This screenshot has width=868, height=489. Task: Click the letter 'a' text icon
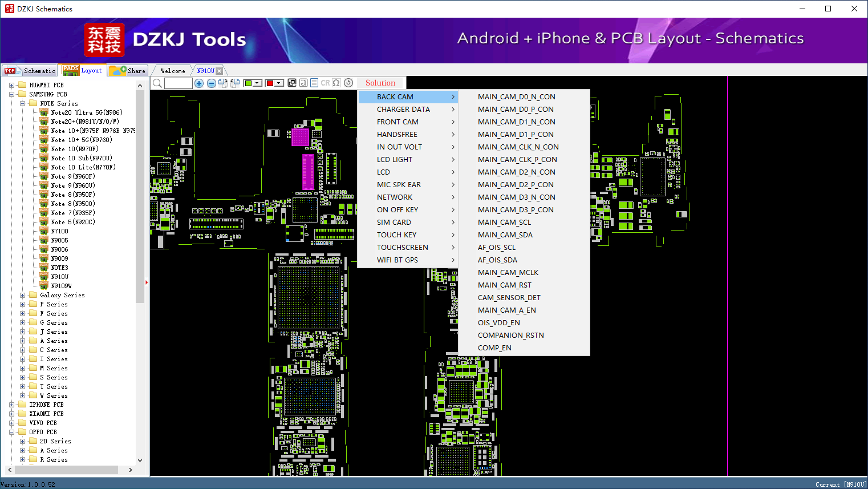pyautogui.click(x=303, y=83)
